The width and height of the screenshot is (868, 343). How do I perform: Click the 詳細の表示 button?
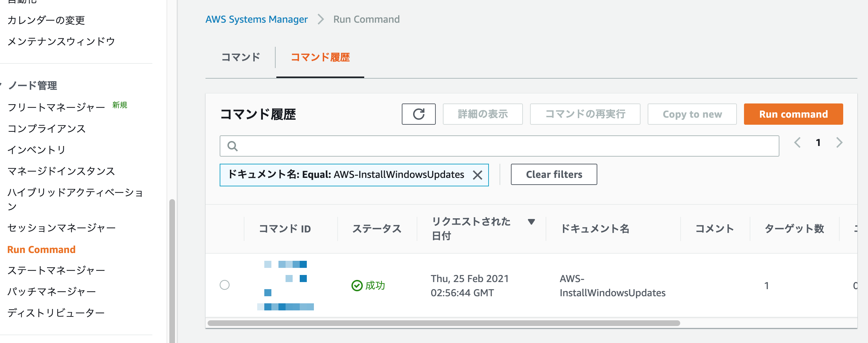click(x=483, y=114)
